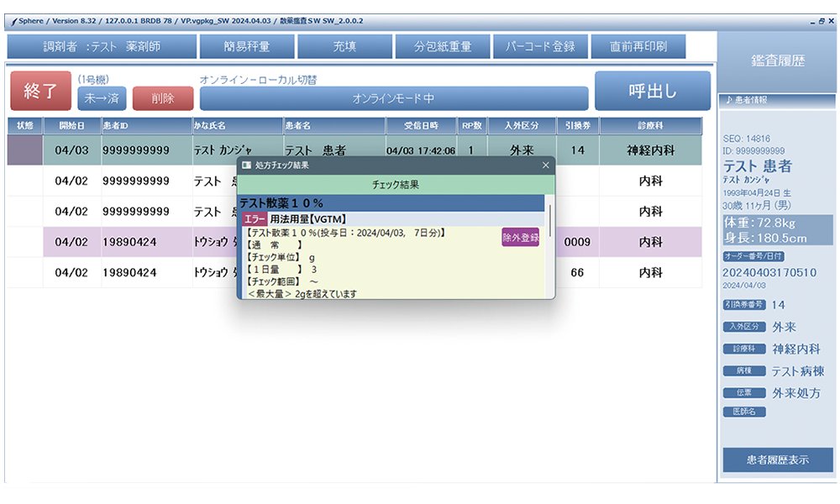Screen dimensions: 840x504
Task: Click the オーダー番号/日付 label tag
Action: pyautogui.click(x=753, y=256)
